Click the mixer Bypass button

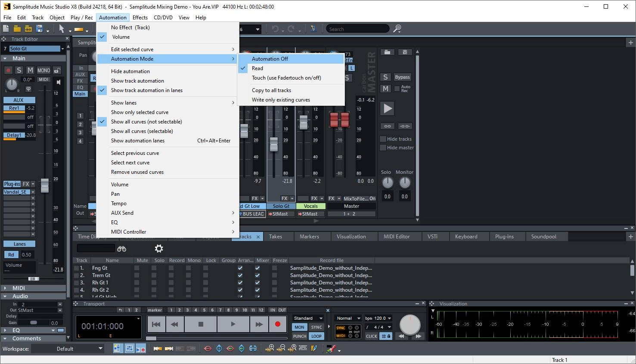[x=402, y=77]
